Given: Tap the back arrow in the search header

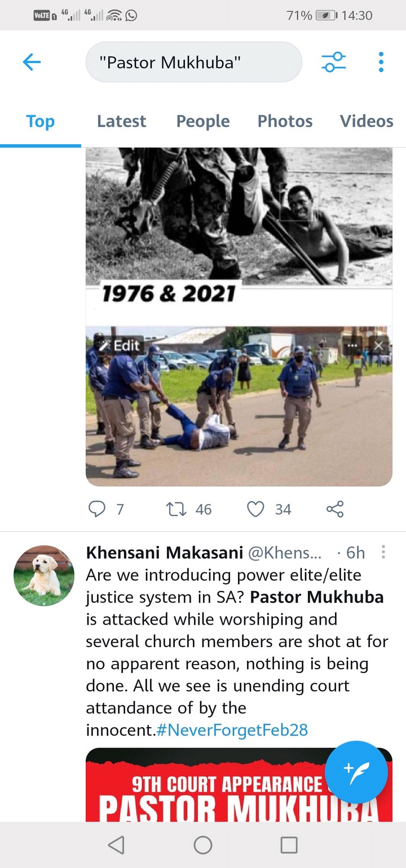Looking at the screenshot, I should coord(32,62).
